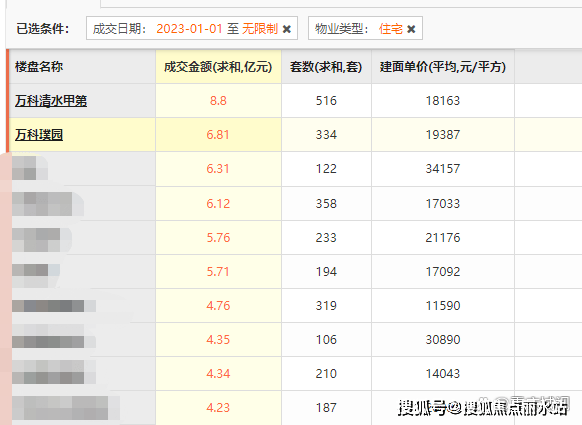Viewport: 582px width, 425px height.
Task: Select the 4.35 transaction amount cell
Action: coord(218,340)
